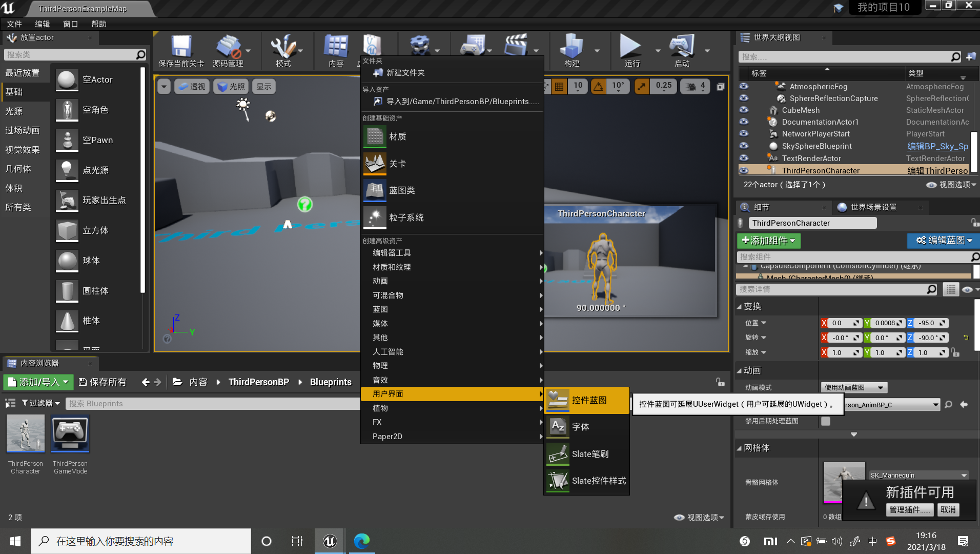Click the 启动 launch toolbar icon

pyautogui.click(x=682, y=51)
